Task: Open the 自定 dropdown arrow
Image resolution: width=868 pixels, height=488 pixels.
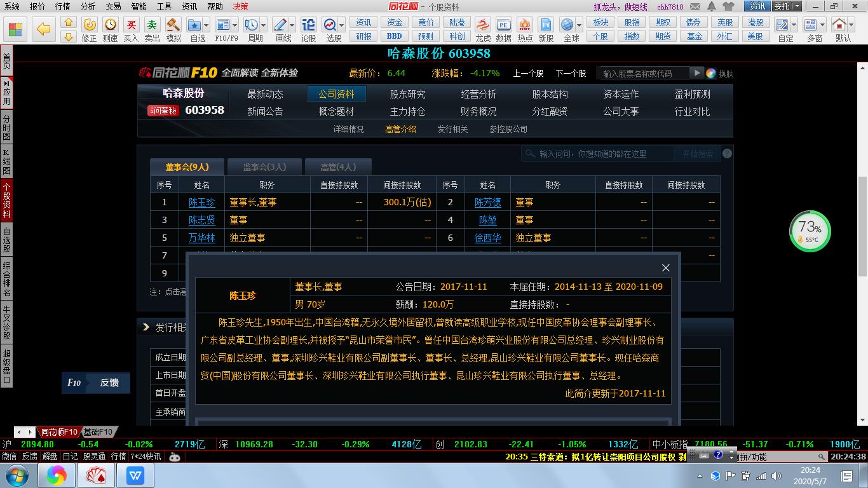Action: [794, 25]
